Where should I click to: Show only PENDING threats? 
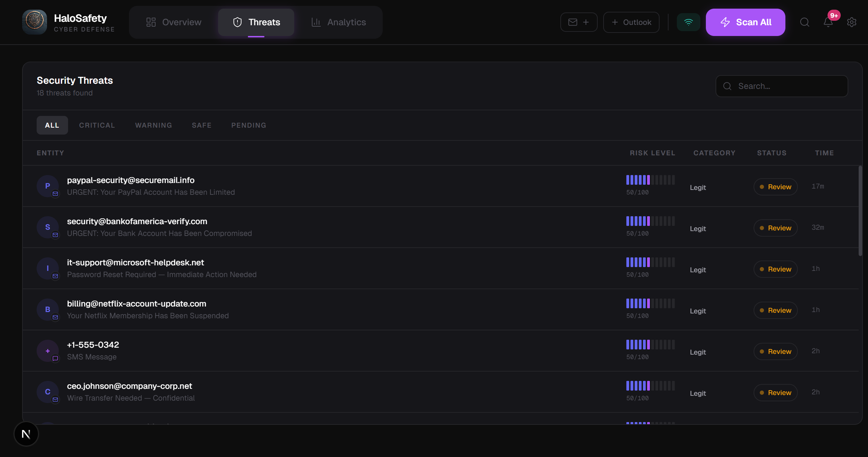click(x=249, y=125)
